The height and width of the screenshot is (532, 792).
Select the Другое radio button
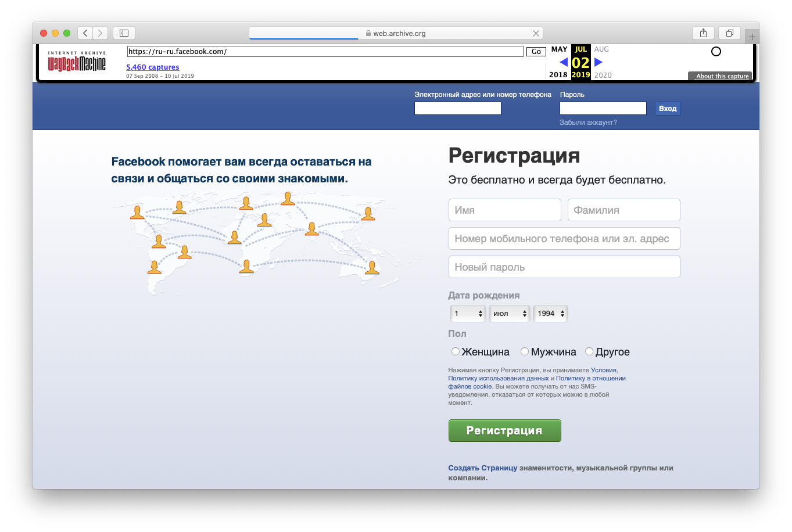589,351
